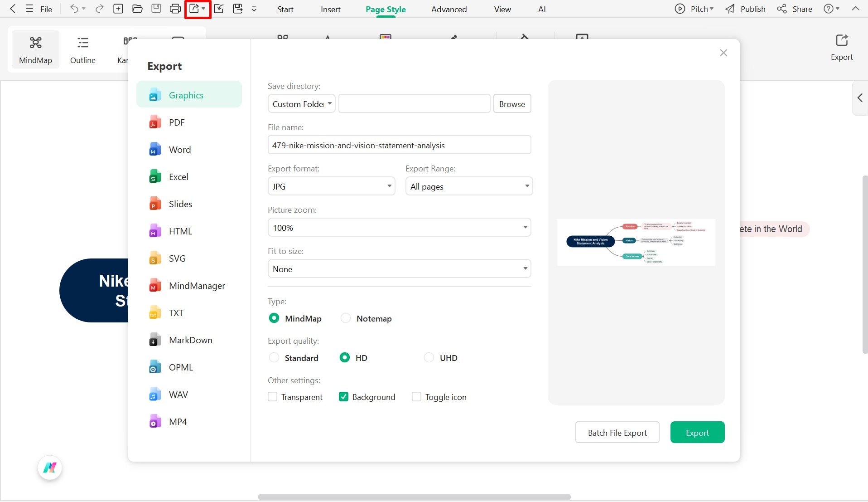868x502 pixels.
Task: Open the Export Range All pages dropdown
Action: point(469,186)
